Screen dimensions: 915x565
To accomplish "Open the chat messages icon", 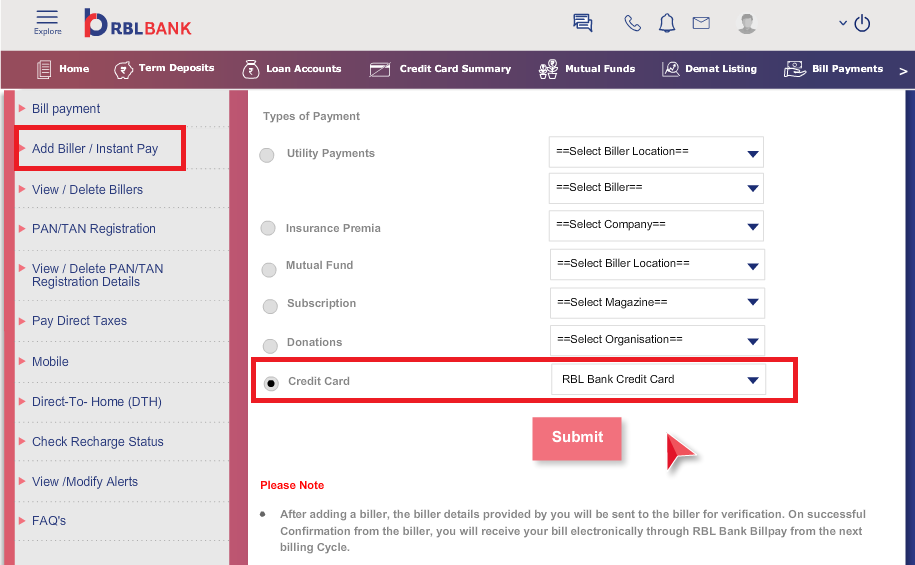I will pos(582,23).
